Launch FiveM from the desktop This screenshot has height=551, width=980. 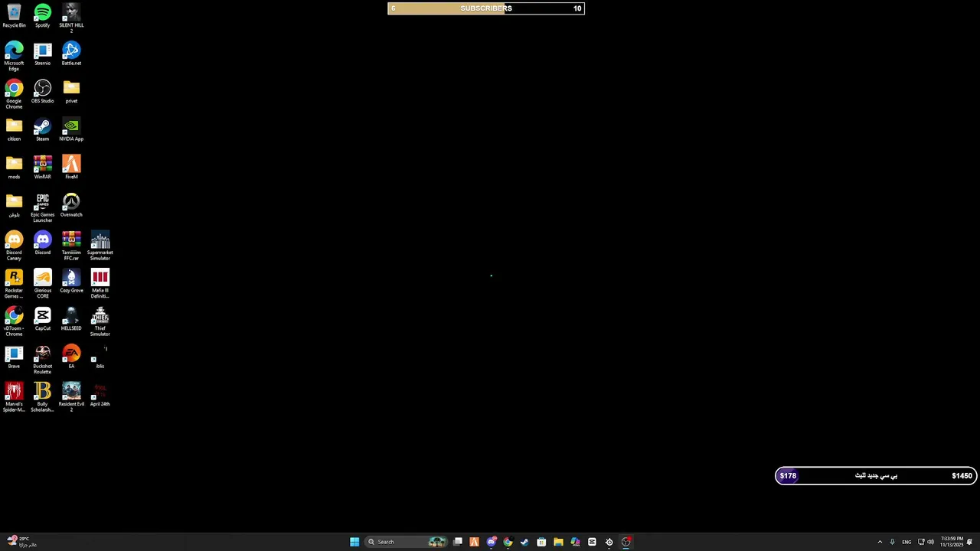(x=71, y=168)
